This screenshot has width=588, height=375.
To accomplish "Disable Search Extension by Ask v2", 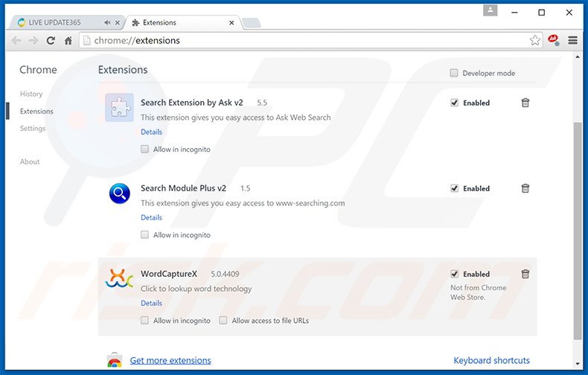I will coord(454,103).
